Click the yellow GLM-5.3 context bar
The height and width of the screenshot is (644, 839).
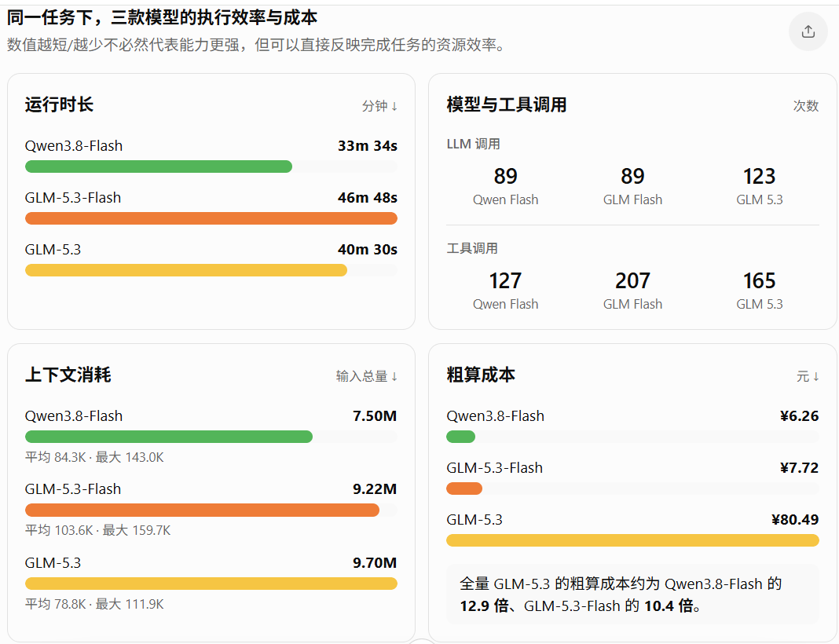(211, 584)
